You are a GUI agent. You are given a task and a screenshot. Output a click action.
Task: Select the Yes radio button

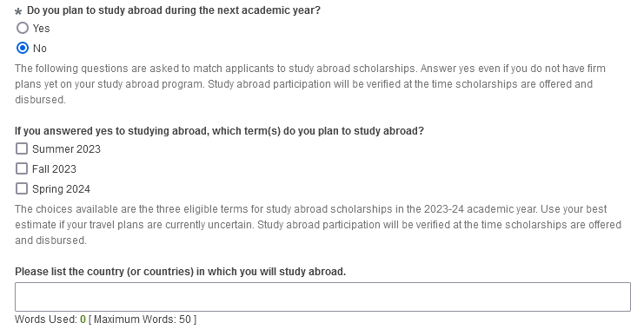click(x=23, y=28)
